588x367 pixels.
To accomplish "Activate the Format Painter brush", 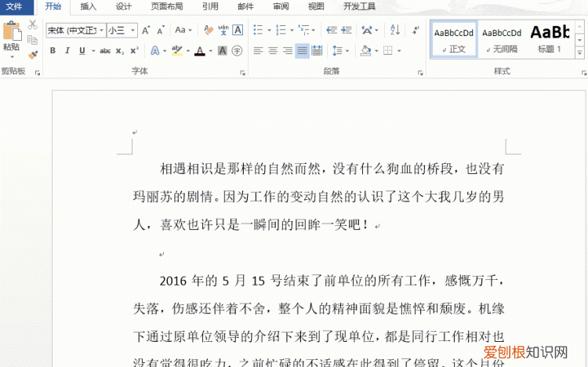I will [33, 55].
